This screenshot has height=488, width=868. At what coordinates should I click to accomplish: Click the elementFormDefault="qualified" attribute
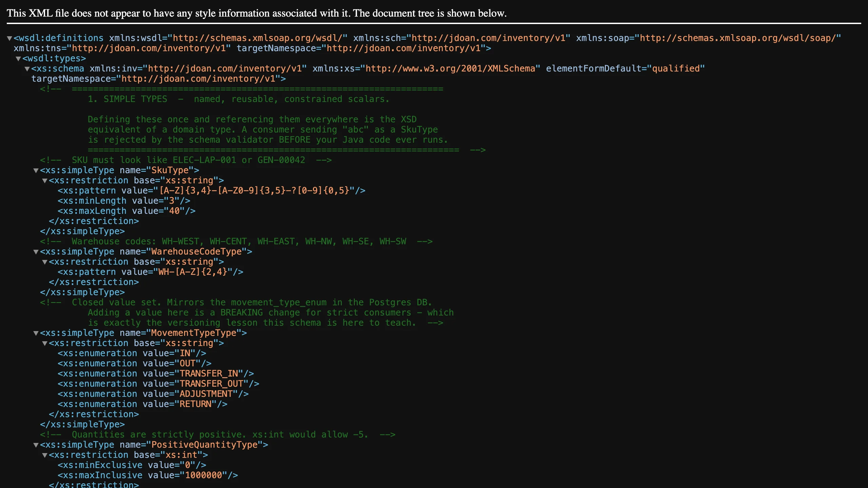click(625, 68)
